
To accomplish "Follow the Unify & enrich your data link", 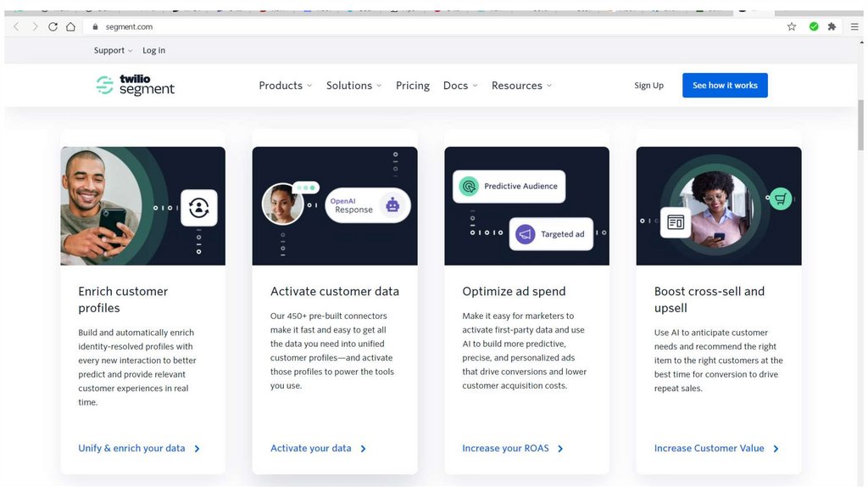I will click(x=139, y=448).
